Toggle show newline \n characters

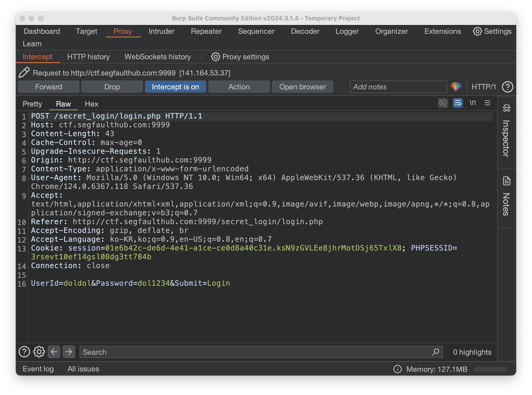click(x=472, y=103)
